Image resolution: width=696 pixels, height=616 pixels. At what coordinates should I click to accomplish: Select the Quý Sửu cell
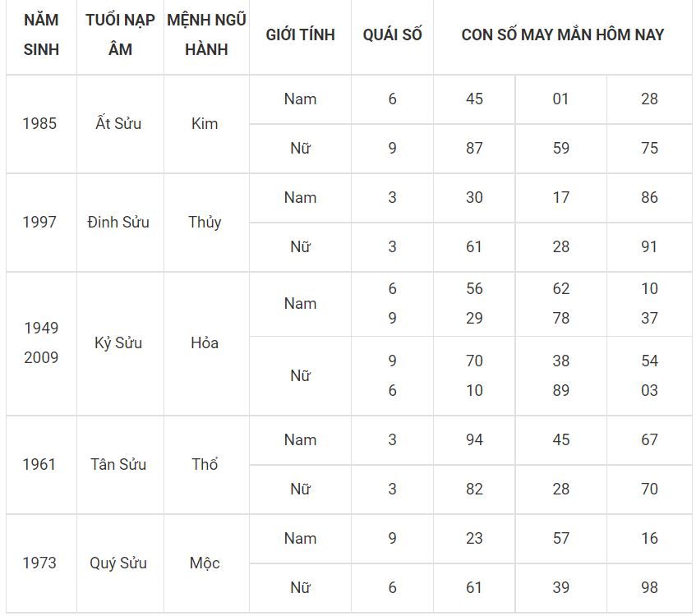click(x=118, y=563)
